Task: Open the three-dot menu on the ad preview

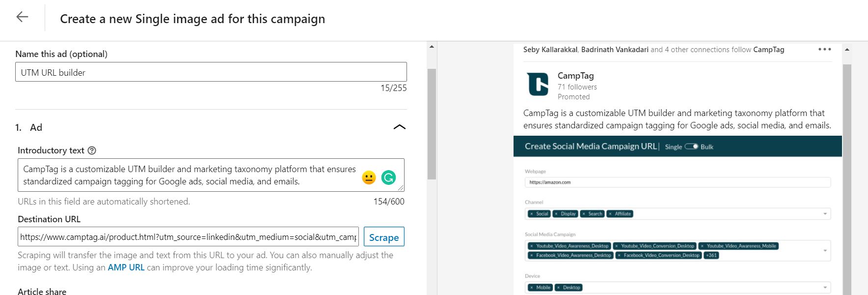Action: coord(825,49)
